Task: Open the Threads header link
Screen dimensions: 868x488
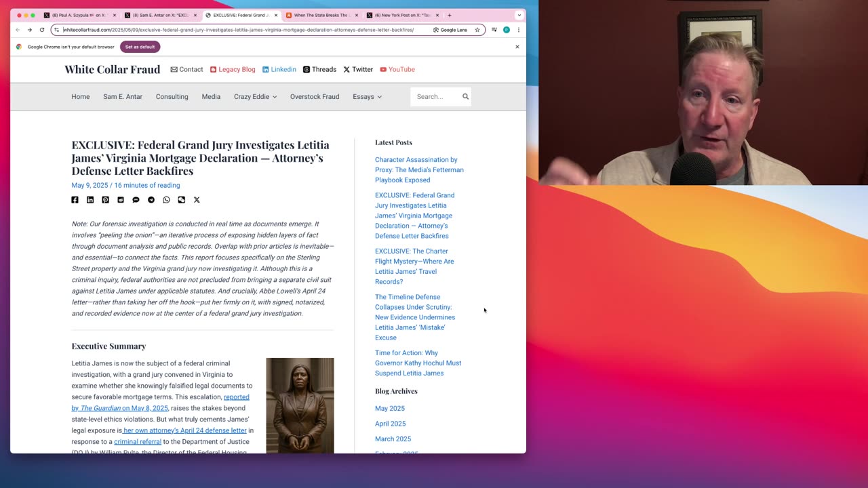Action: click(319, 69)
